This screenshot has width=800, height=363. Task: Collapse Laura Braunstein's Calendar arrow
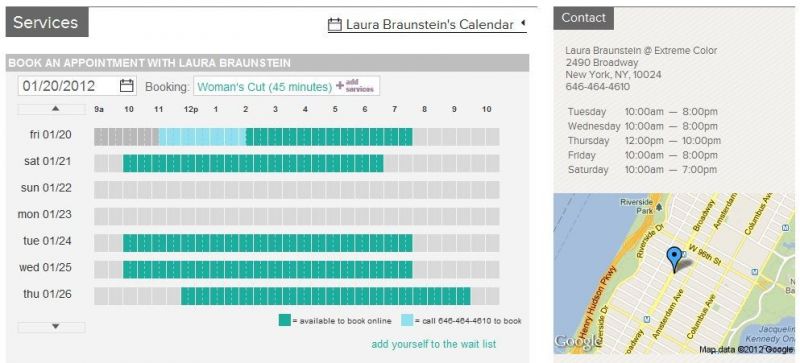pos(523,23)
